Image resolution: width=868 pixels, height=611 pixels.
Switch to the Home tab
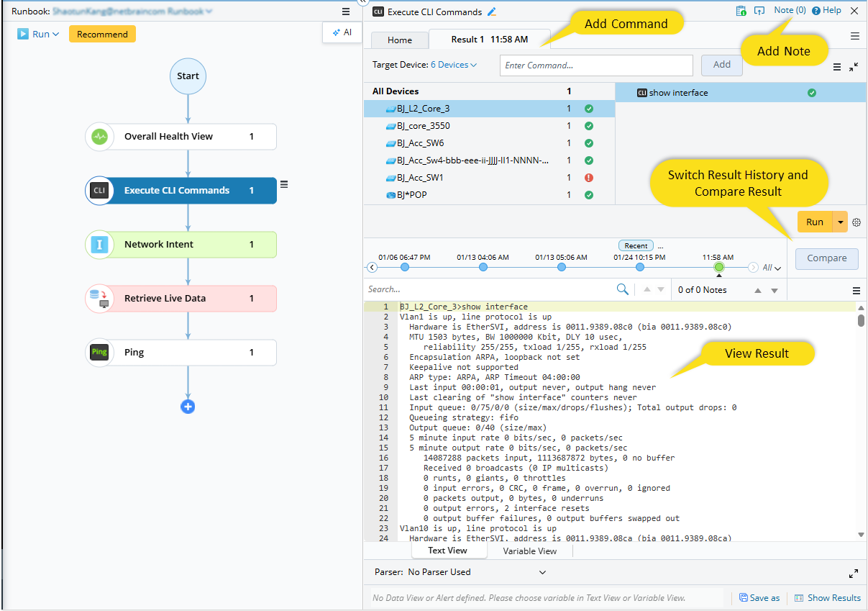click(400, 40)
